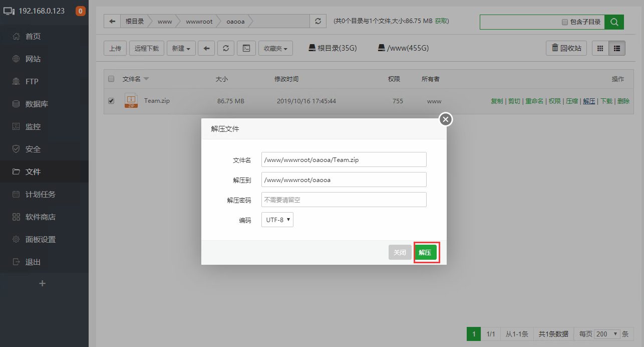This screenshot has width=644, height=347.
Task: Click toolbar refresh button
Action: 226,48
